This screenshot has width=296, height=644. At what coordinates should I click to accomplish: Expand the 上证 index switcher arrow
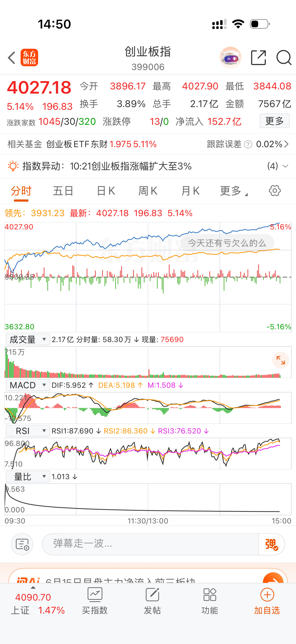pyautogui.click(x=33, y=588)
